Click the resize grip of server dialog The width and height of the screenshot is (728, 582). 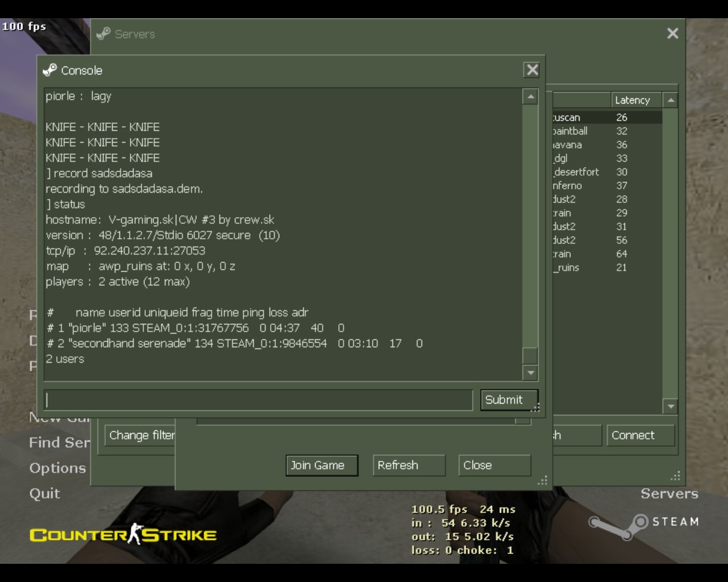click(543, 480)
